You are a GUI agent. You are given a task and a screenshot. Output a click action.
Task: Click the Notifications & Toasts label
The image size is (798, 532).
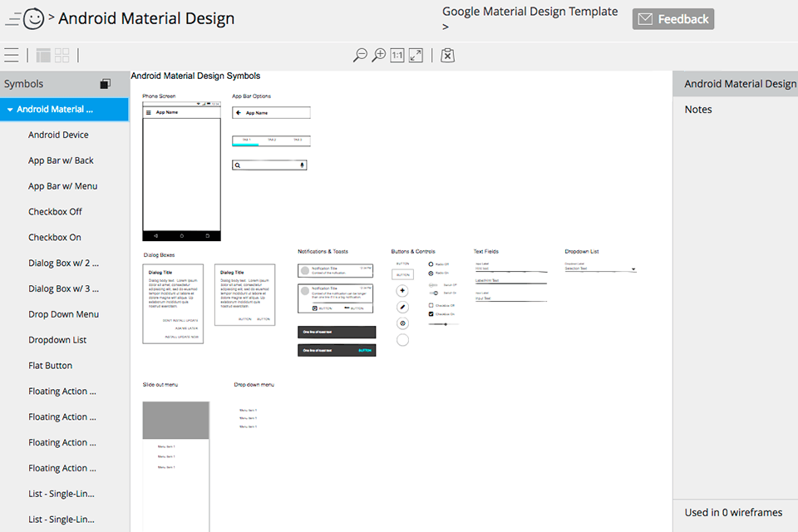click(323, 252)
